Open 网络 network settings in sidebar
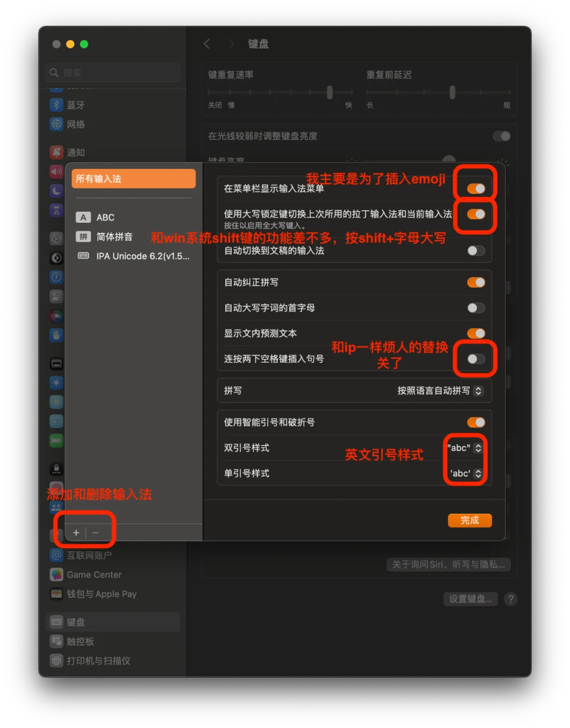The width and height of the screenshot is (570, 728). click(67, 124)
